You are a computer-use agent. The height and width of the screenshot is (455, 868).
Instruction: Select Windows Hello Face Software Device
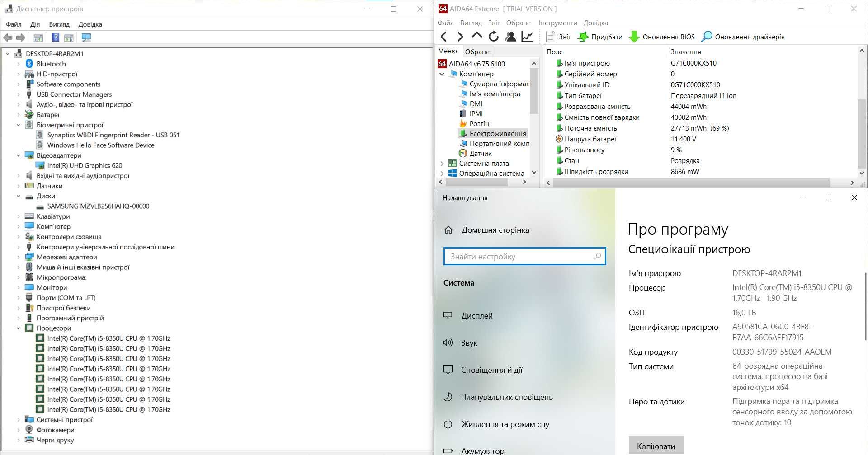point(101,145)
